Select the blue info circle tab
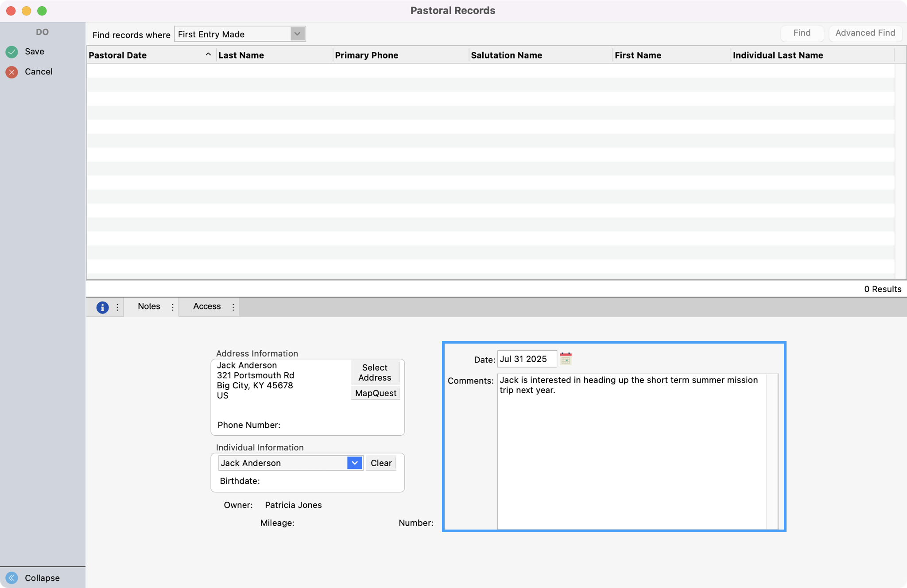This screenshot has height=588, width=907. click(x=103, y=307)
